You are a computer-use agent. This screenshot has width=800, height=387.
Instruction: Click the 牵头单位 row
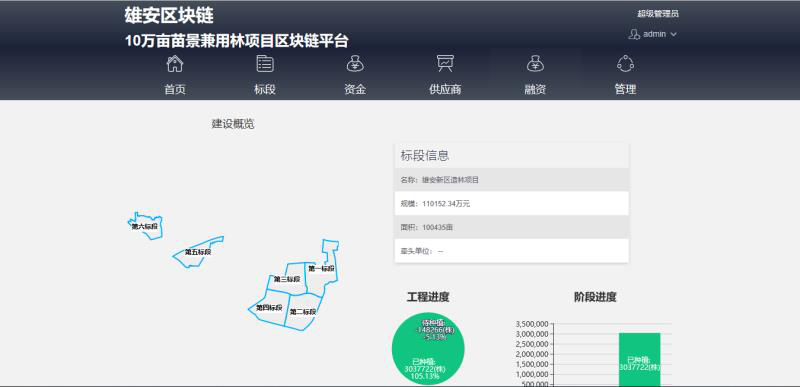512,251
